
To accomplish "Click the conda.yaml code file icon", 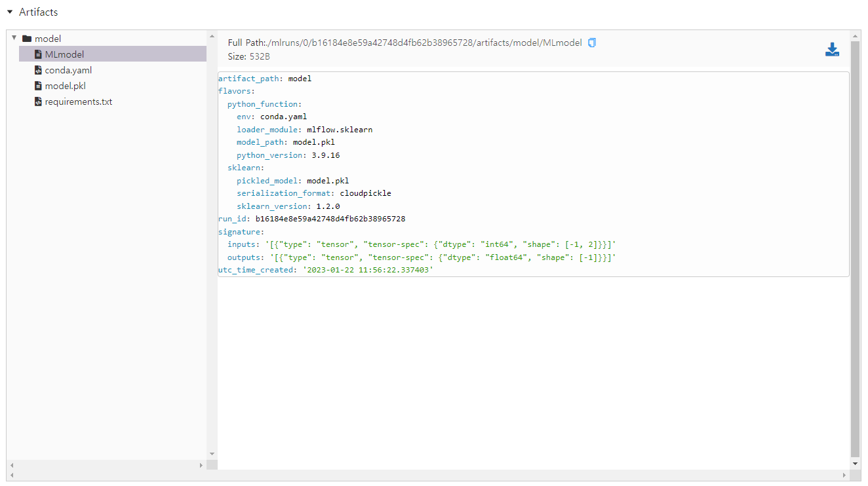I will tap(39, 70).
